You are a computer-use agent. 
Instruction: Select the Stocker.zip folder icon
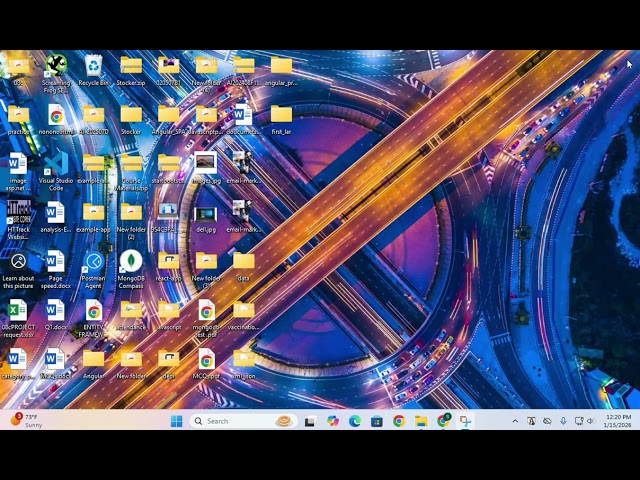[131, 67]
